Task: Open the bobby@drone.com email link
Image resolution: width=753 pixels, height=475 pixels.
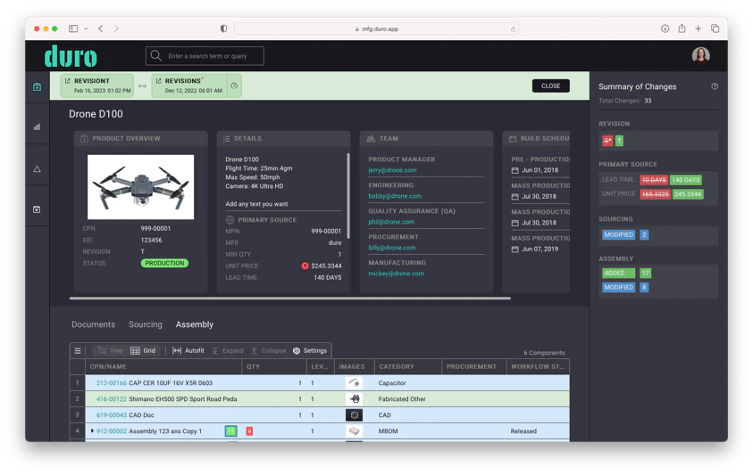Action: (395, 196)
